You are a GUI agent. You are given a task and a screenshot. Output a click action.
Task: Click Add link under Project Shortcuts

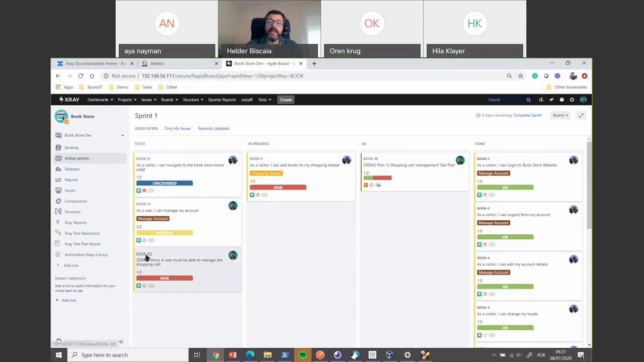click(x=69, y=300)
